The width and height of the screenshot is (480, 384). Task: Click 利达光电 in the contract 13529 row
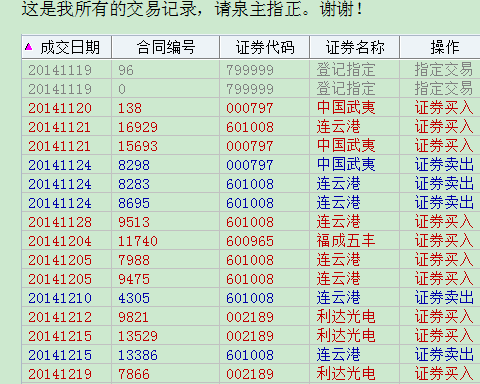pyautogui.click(x=346, y=335)
